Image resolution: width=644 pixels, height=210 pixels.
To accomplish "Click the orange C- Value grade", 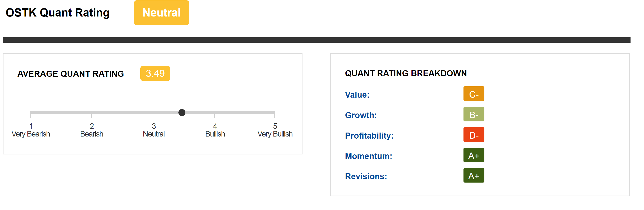I will [x=474, y=94].
